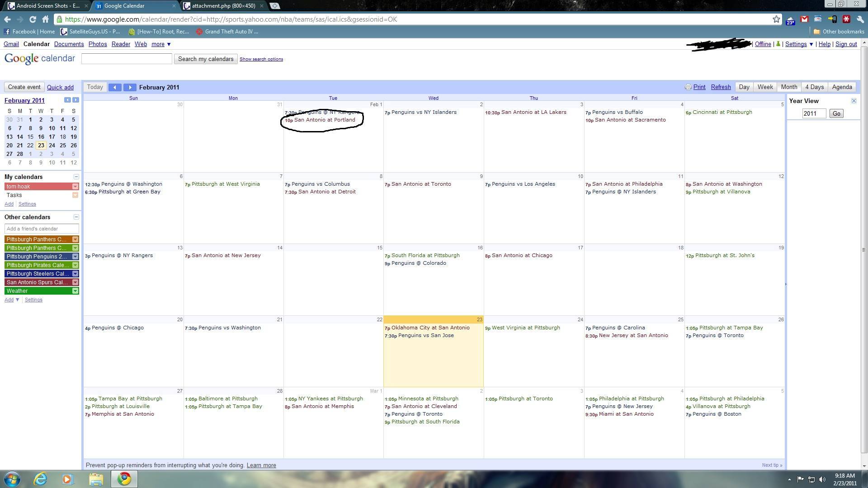868x488 pixels.
Task: Open the Show search options link
Action: [x=261, y=59]
